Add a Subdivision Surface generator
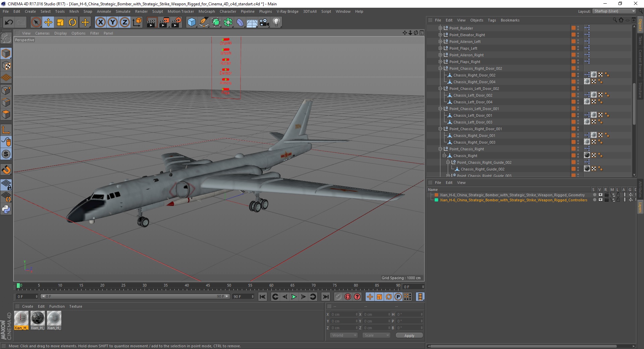The image size is (644, 349). click(216, 22)
